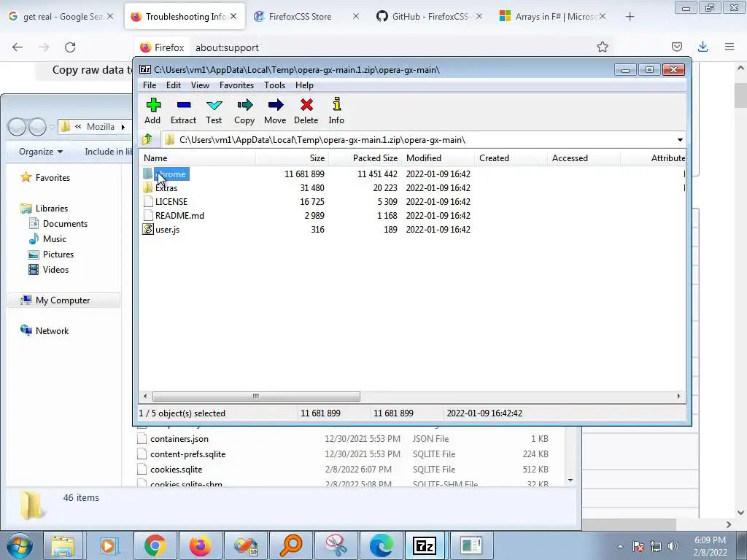Viewport: 747px width, 560px height.
Task: Close the Troubleshooting Information tab
Action: point(233,17)
